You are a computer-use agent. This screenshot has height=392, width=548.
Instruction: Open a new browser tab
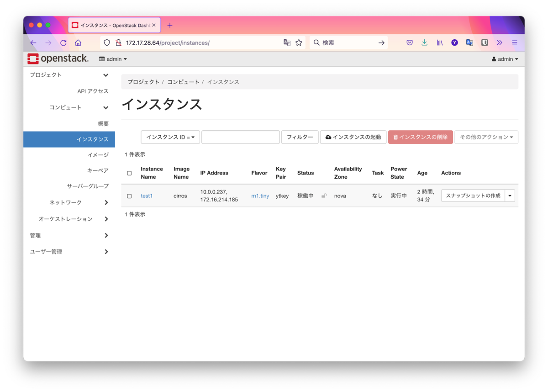point(170,25)
